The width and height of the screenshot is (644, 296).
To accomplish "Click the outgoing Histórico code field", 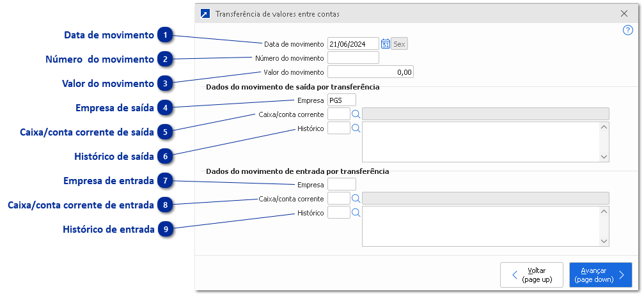I will tap(339, 128).
